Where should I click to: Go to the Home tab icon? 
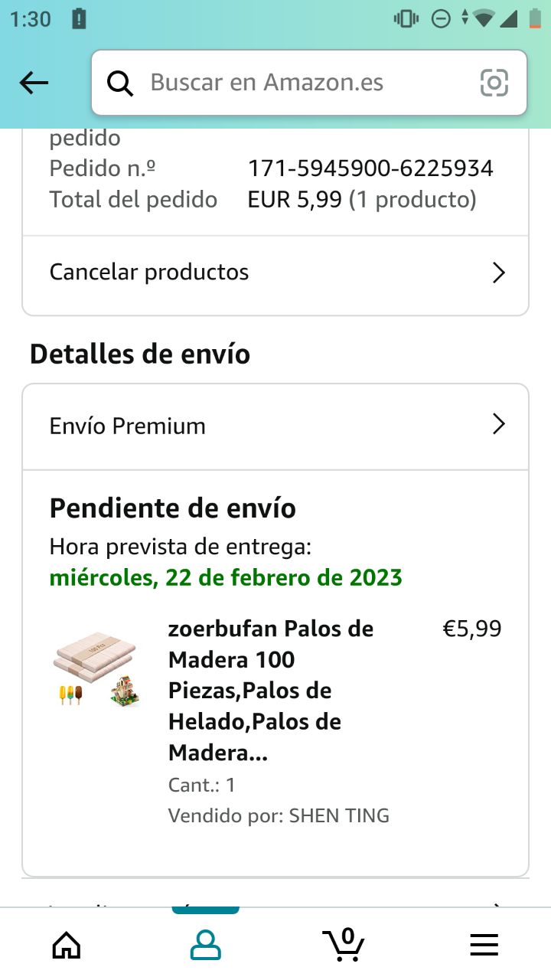click(67, 944)
